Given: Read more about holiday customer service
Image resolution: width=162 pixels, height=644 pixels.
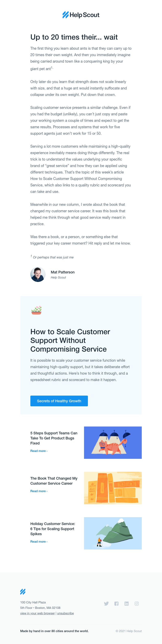Looking at the screenshot, I should 39,541.
